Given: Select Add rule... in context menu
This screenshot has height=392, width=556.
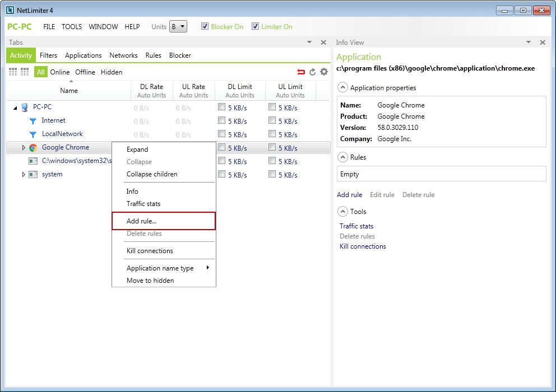Looking at the screenshot, I should 164,221.
